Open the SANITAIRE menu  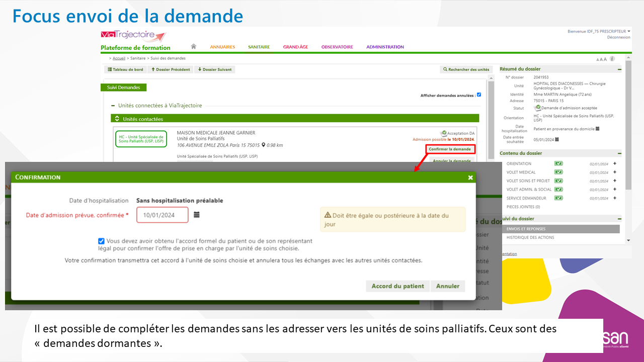pyautogui.click(x=259, y=47)
